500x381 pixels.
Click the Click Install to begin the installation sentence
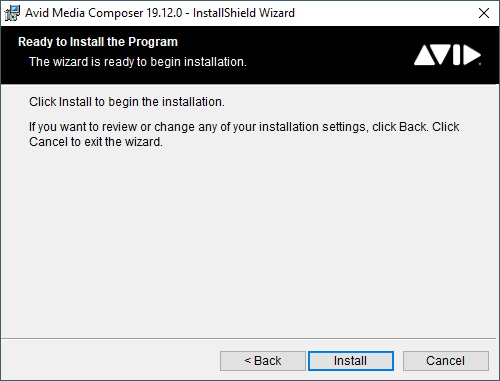click(127, 102)
